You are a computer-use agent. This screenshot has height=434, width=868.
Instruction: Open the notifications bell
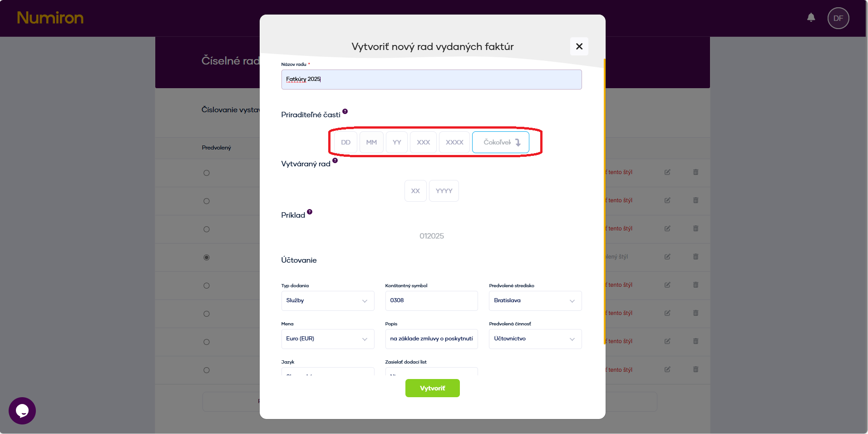811,18
